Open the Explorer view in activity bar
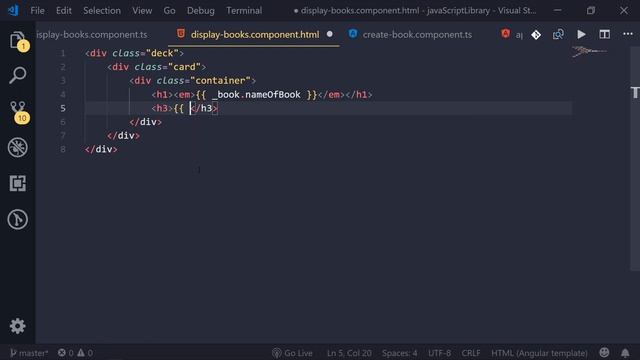The height and width of the screenshot is (360, 640). [18, 40]
